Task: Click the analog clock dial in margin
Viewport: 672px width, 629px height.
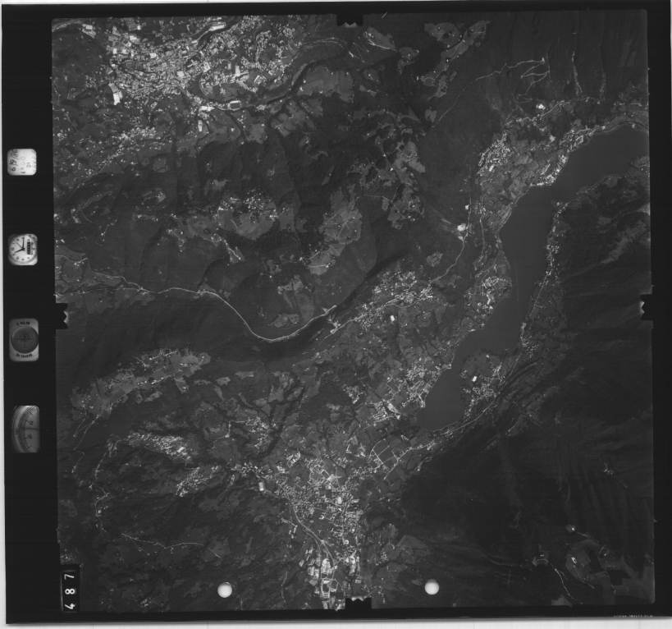Action: (23, 248)
